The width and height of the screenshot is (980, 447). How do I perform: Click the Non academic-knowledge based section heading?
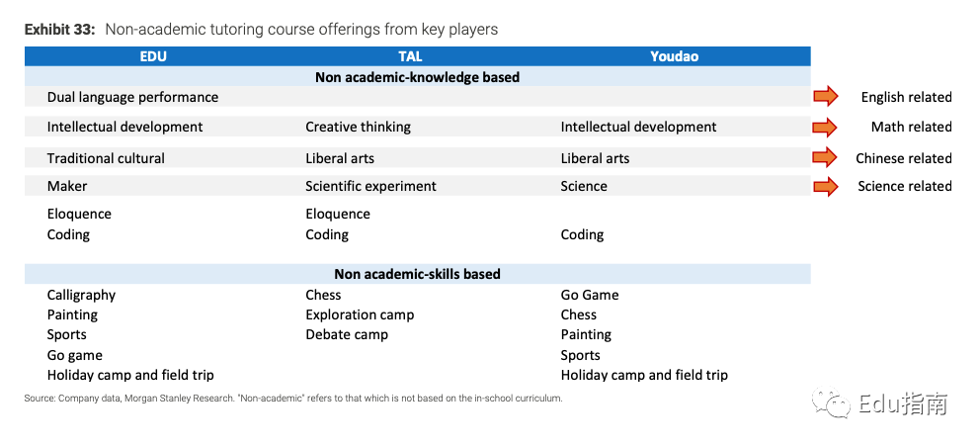tap(417, 76)
